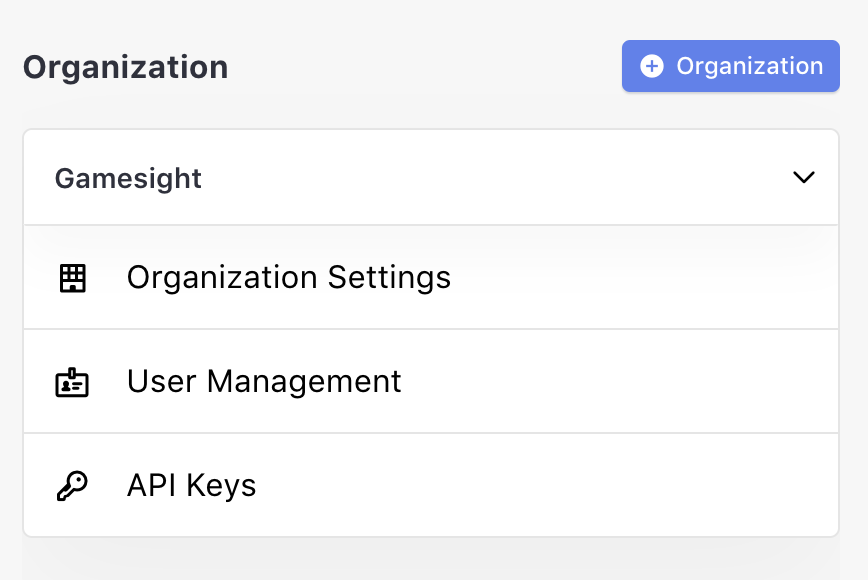Click the building icon for Organization Settings

(73, 278)
